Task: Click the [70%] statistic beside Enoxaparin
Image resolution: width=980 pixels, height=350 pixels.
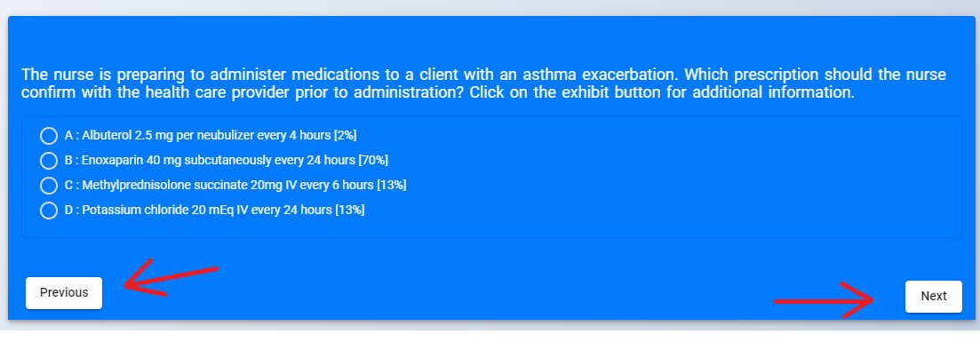Action: [x=373, y=160]
